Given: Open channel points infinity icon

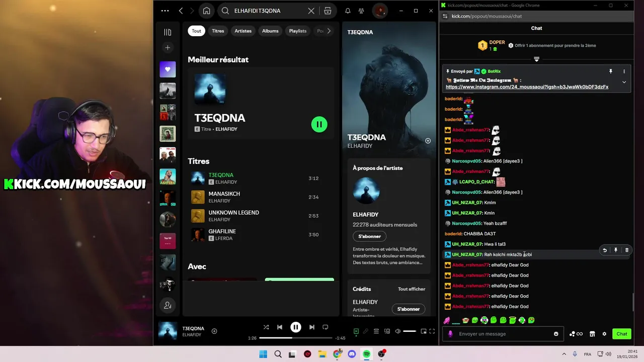Looking at the screenshot, I should tap(576, 334).
